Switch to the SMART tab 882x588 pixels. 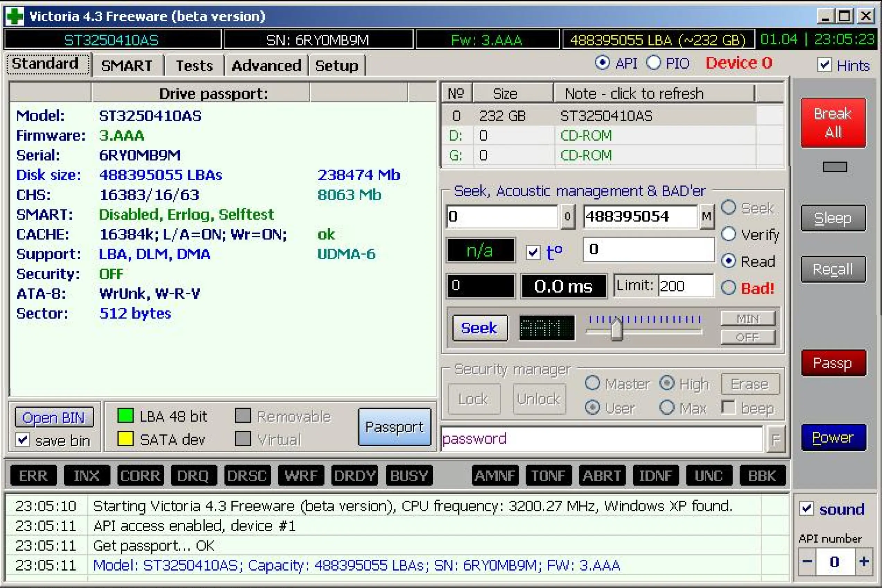(x=127, y=66)
